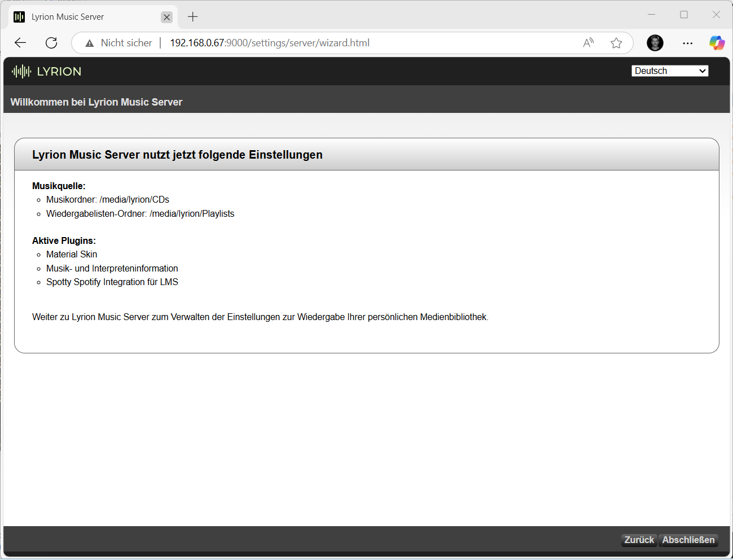The height and width of the screenshot is (560, 733).
Task: Maximize the browser window
Action: tap(684, 15)
